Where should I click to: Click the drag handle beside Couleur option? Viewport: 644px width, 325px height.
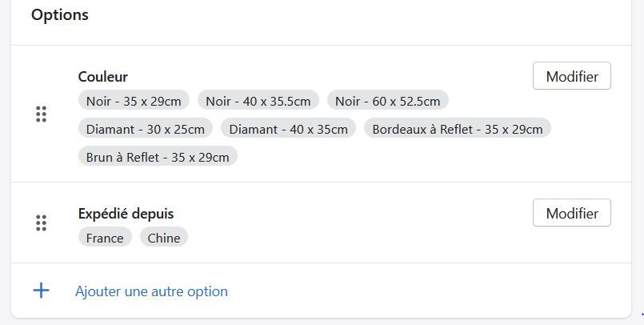[x=42, y=114]
